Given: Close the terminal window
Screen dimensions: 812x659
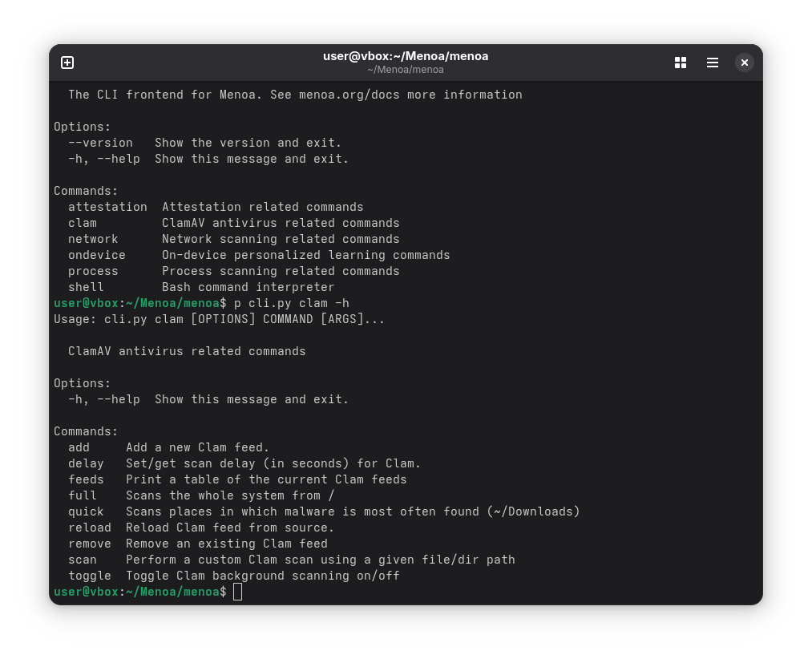Looking at the screenshot, I should (x=744, y=63).
